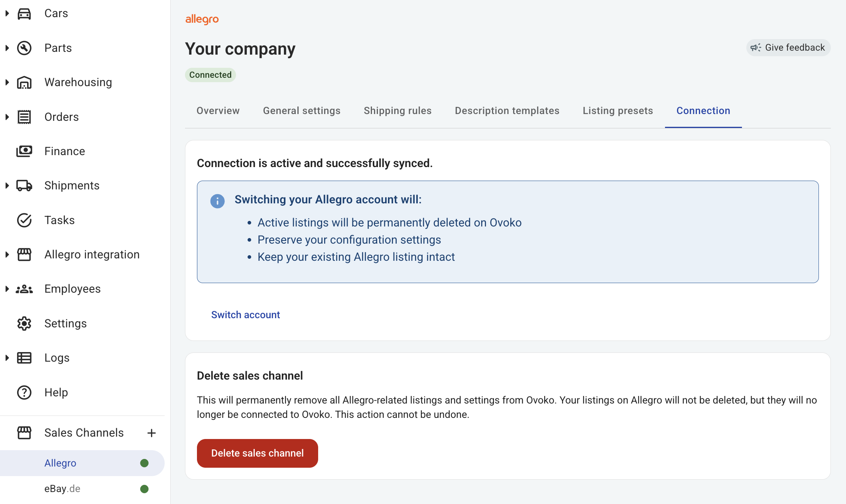Click the Tasks checkmark icon
Viewport: 846px width, 504px height.
24,220
